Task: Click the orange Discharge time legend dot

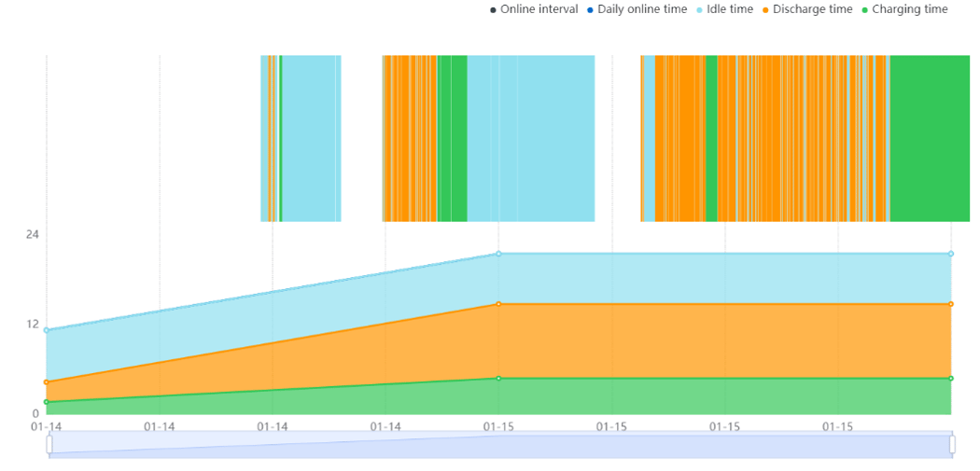Action: 765,10
